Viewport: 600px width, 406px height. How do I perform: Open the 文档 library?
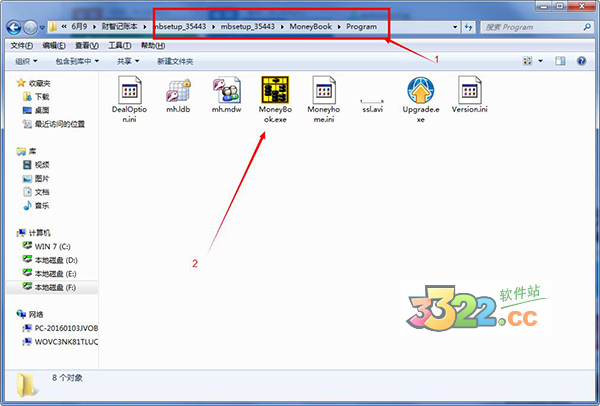click(42, 192)
